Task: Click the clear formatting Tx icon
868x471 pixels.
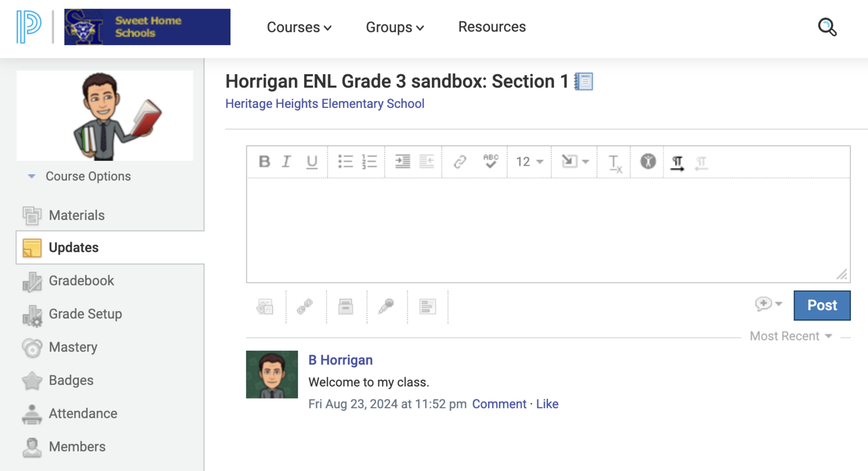Action: 615,163
